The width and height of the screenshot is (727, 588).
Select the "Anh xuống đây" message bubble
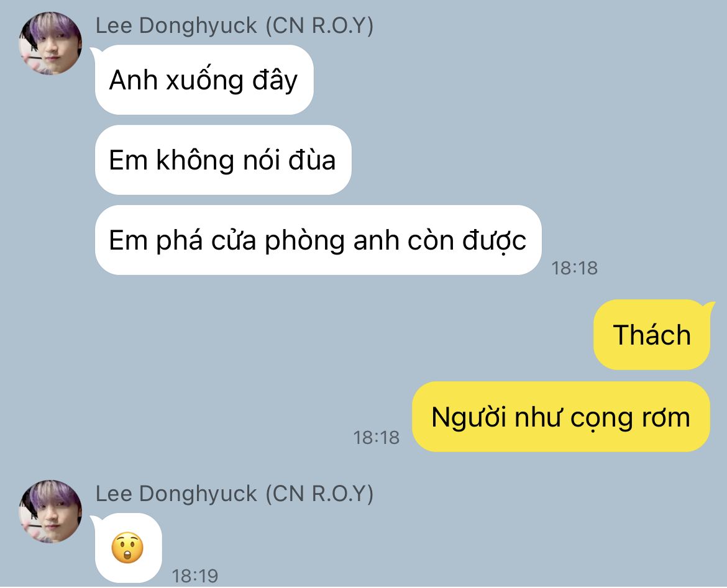pos(204,79)
